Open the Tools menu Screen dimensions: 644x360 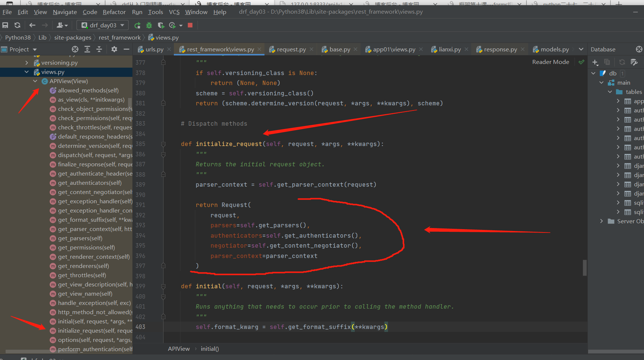click(x=155, y=12)
